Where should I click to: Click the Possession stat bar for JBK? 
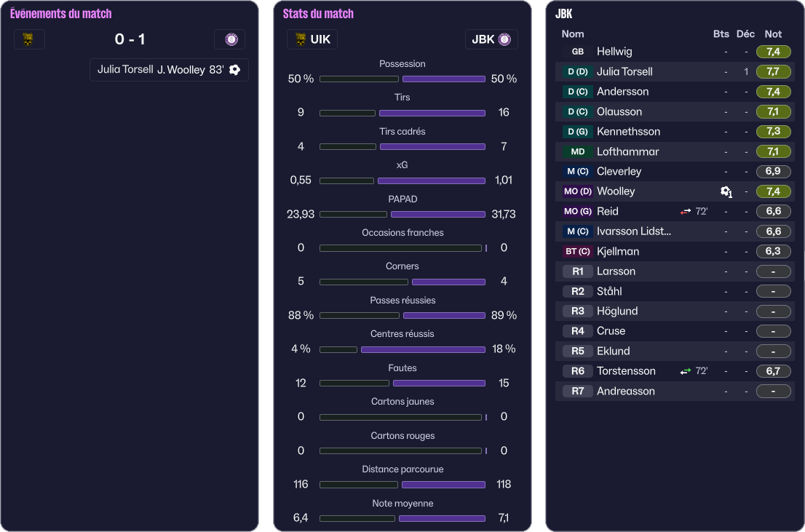(x=444, y=79)
